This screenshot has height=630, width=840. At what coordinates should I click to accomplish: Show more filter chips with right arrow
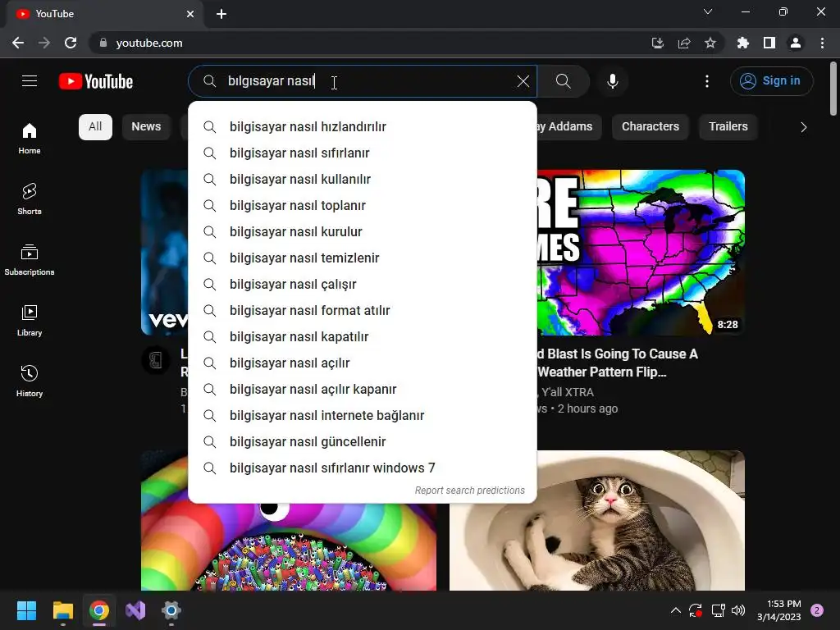tap(803, 127)
